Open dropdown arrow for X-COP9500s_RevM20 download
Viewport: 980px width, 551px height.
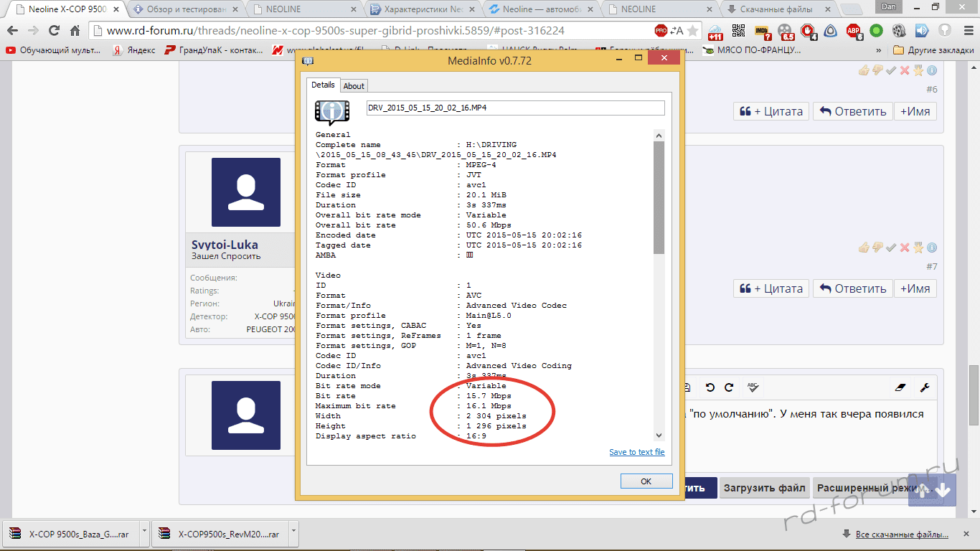pyautogui.click(x=293, y=533)
